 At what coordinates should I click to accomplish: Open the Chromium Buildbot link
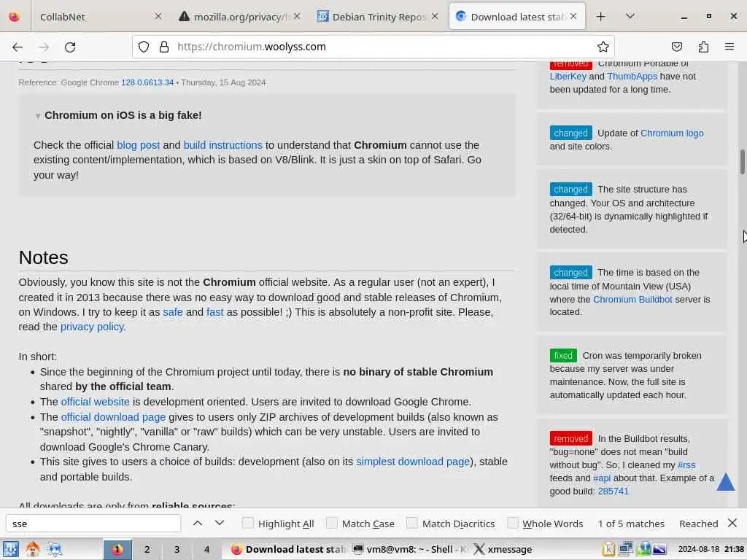tap(632, 300)
